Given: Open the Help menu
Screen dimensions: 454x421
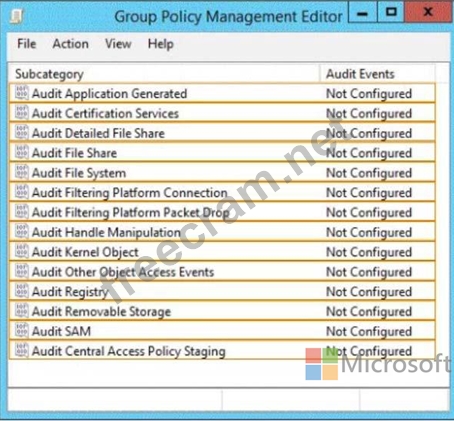Looking at the screenshot, I should coord(161,44).
